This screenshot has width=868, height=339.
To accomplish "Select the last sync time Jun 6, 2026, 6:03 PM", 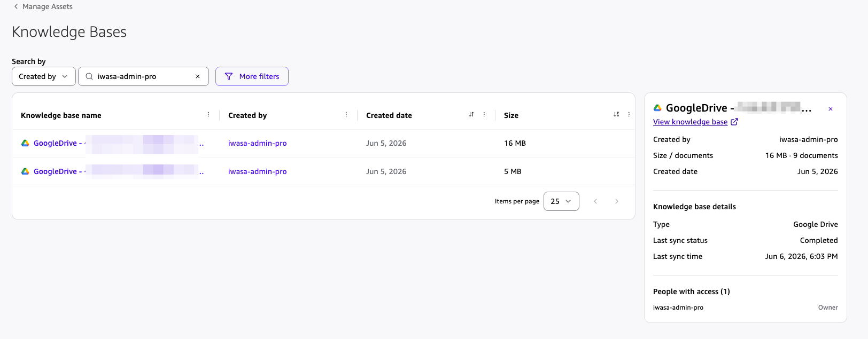I will (802, 256).
